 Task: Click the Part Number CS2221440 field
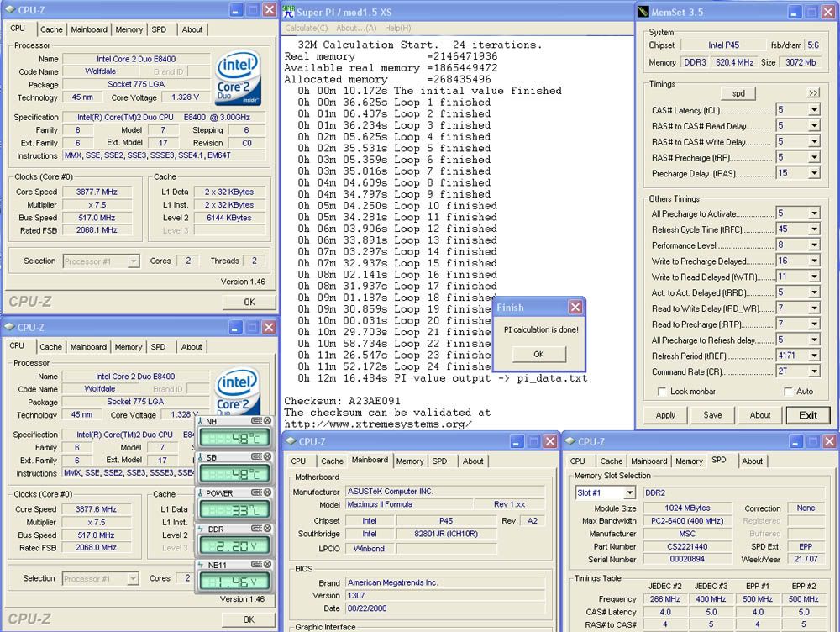point(687,547)
